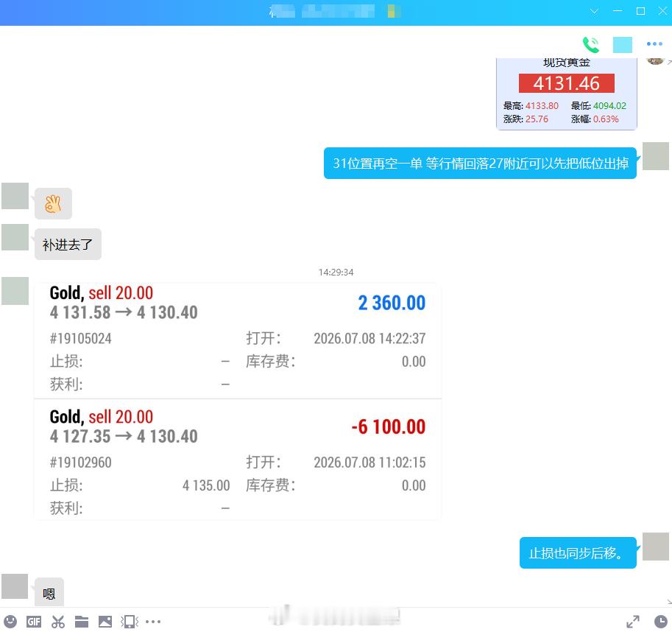Viewport: 672px width, 632px height.
Task: Start a voice call with the phone icon
Action: [x=591, y=44]
